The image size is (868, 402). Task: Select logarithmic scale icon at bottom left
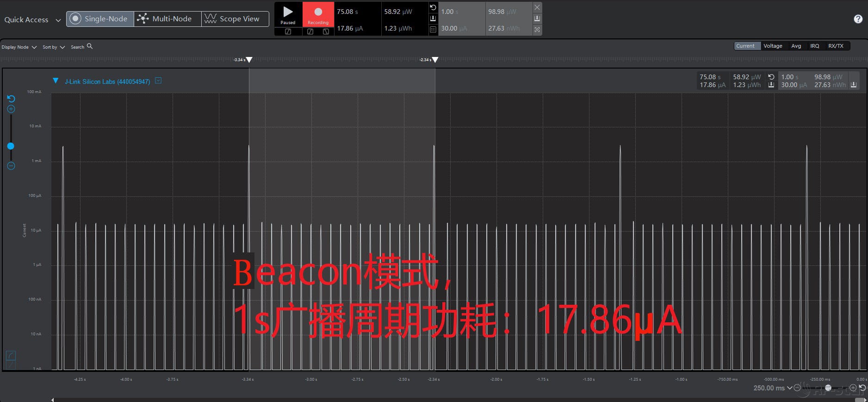click(x=11, y=355)
